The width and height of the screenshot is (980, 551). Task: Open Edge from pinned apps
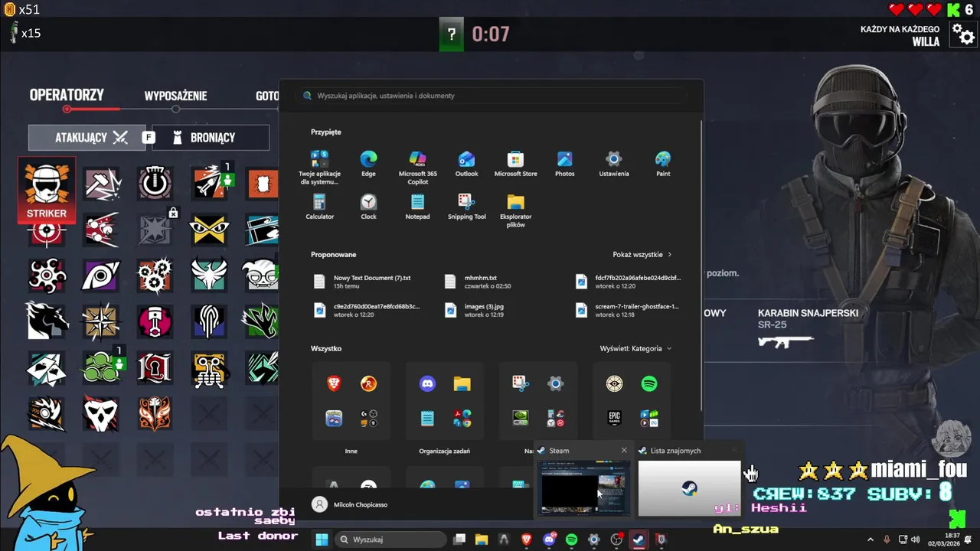point(368,164)
